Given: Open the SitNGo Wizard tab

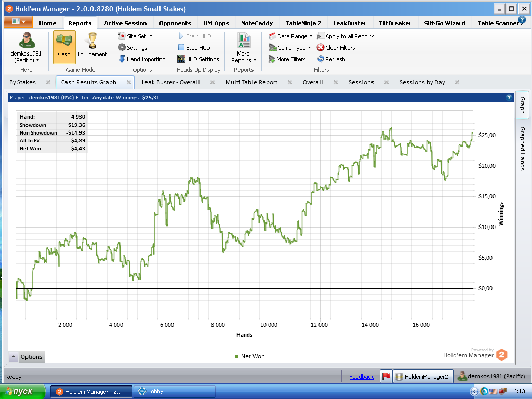Looking at the screenshot, I should pyautogui.click(x=445, y=23).
